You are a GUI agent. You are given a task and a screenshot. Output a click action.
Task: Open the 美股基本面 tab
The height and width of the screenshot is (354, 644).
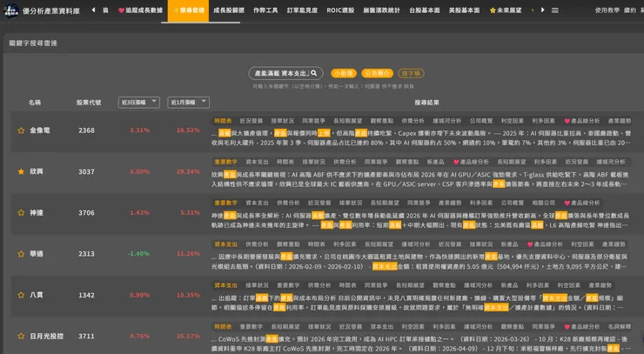tap(464, 10)
